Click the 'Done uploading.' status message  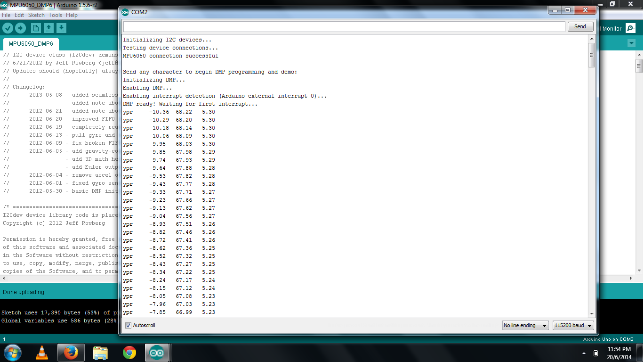(24, 292)
